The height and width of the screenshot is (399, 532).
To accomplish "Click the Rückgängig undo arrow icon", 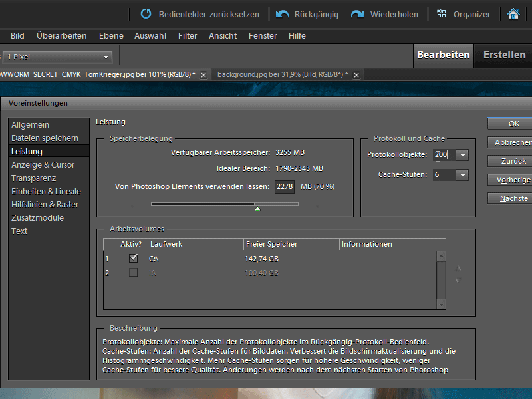I will point(282,14).
